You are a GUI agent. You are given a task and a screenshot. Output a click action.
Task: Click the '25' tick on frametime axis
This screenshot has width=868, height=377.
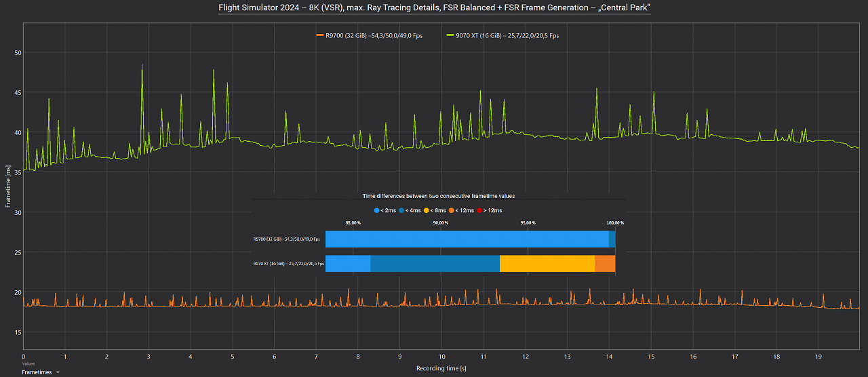coord(18,253)
